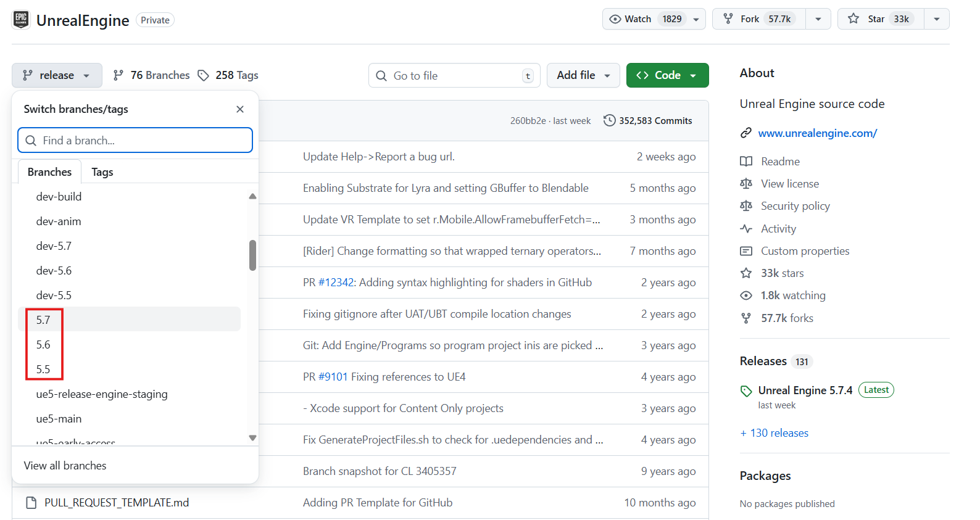980x520 pixels.
Task: Open the Update VR Template commit message
Action: pos(451,220)
